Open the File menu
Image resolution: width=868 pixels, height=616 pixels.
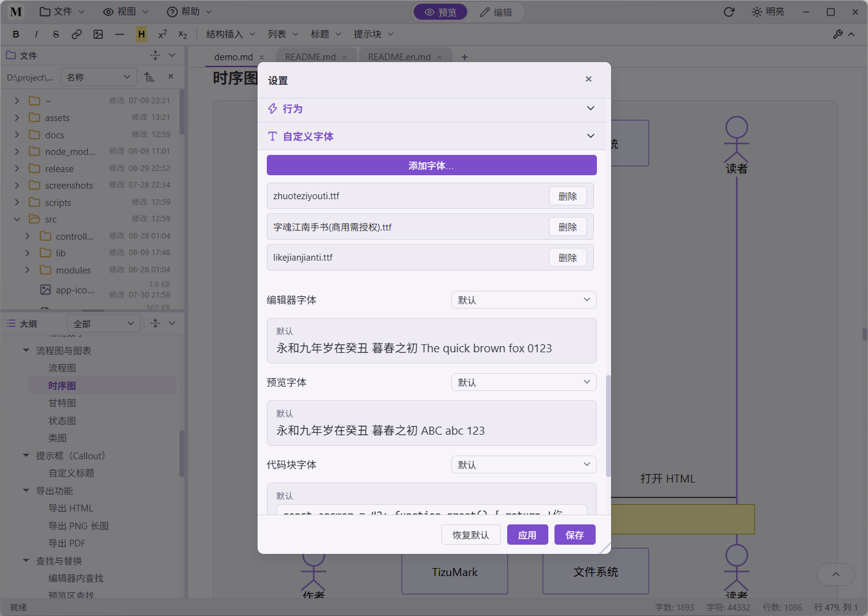[x=61, y=12]
